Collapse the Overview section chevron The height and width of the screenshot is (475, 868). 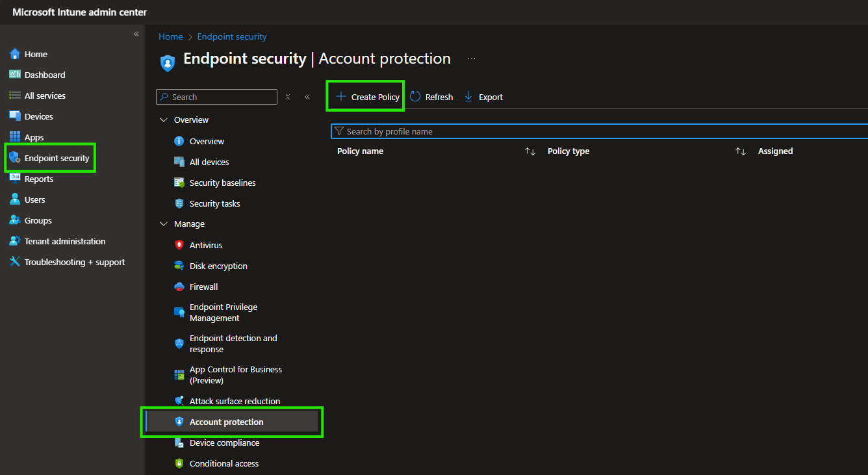coord(163,120)
